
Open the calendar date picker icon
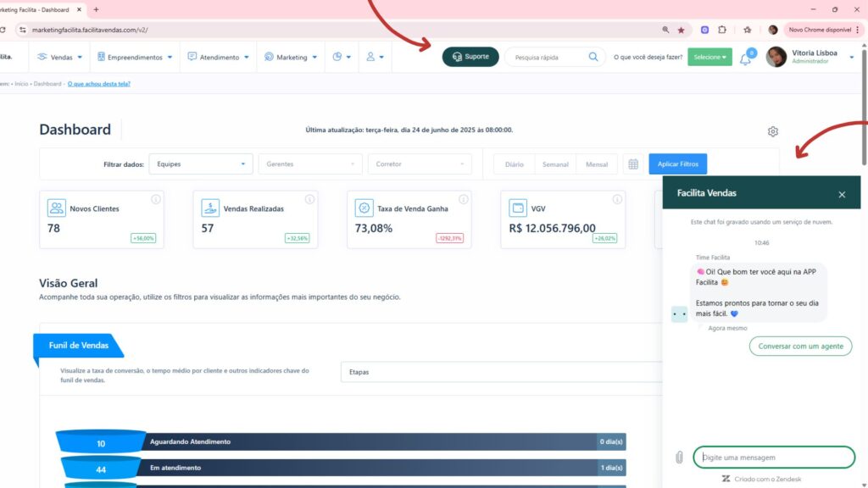[632, 164]
